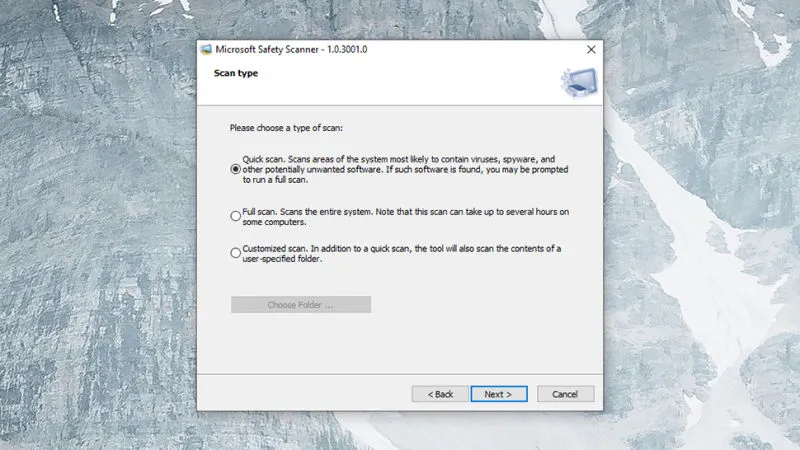
Task: Click the white header banner area
Action: click(x=400, y=85)
